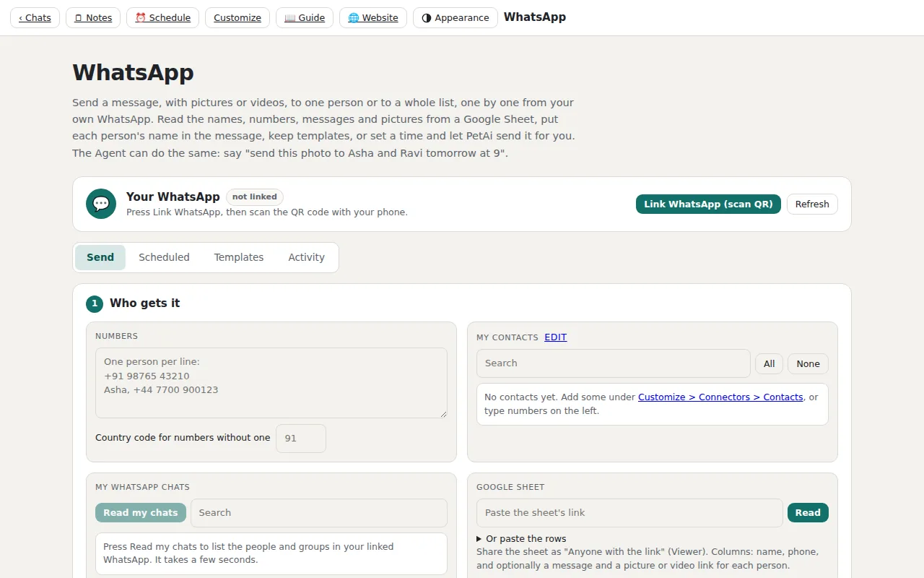Open the Notes page
This screenshot has height=578, width=924.
(x=93, y=17)
